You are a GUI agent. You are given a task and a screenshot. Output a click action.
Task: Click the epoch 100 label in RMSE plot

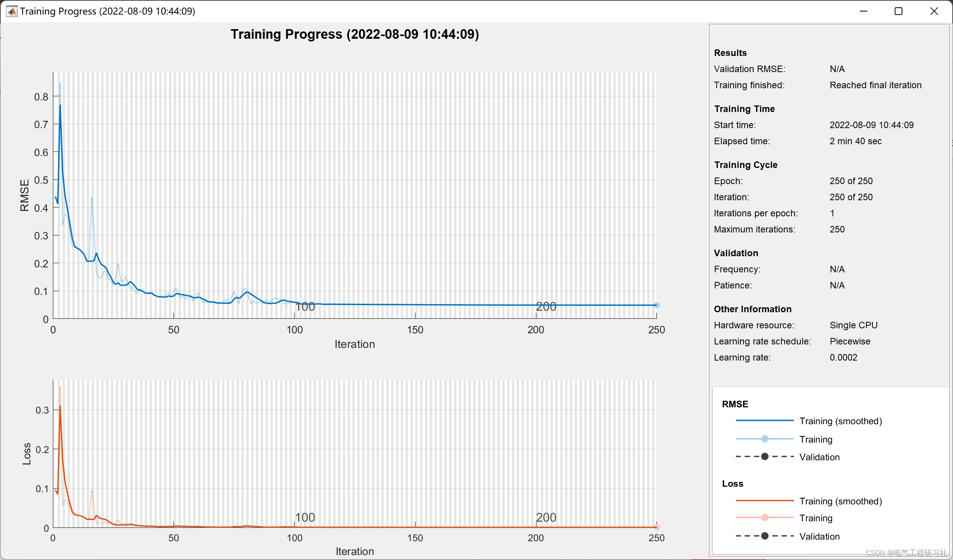coord(305,307)
